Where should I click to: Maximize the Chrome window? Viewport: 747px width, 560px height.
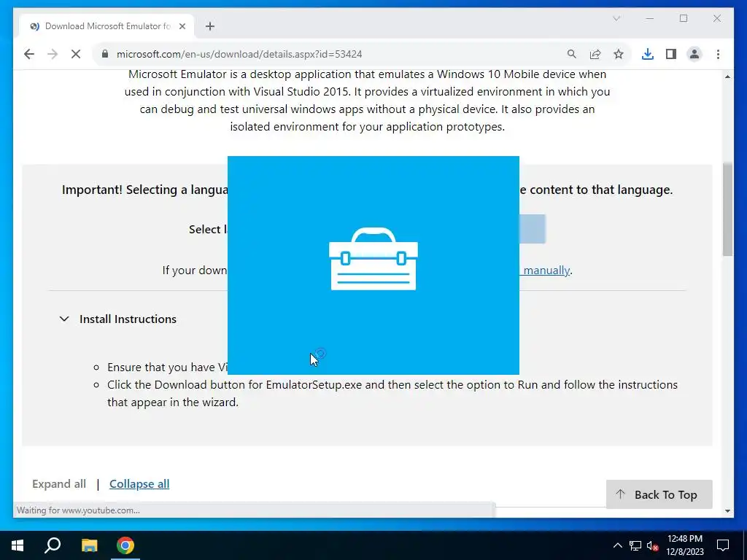click(684, 18)
